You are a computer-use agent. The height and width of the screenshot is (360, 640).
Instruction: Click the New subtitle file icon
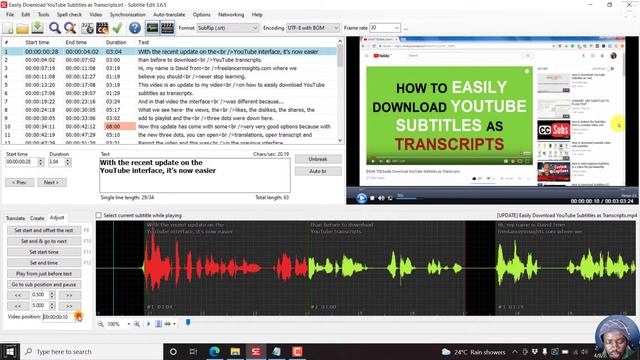click(8, 28)
